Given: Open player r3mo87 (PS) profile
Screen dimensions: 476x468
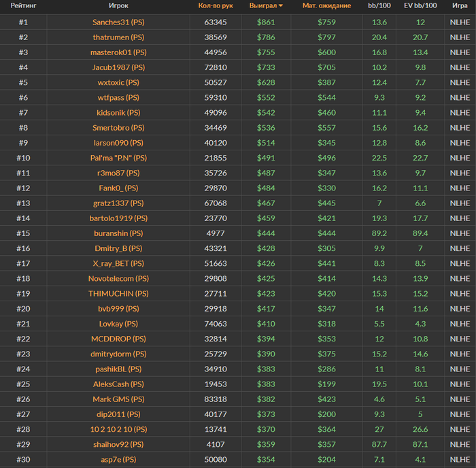Looking at the screenshot, I should click(x=118, y=173).
